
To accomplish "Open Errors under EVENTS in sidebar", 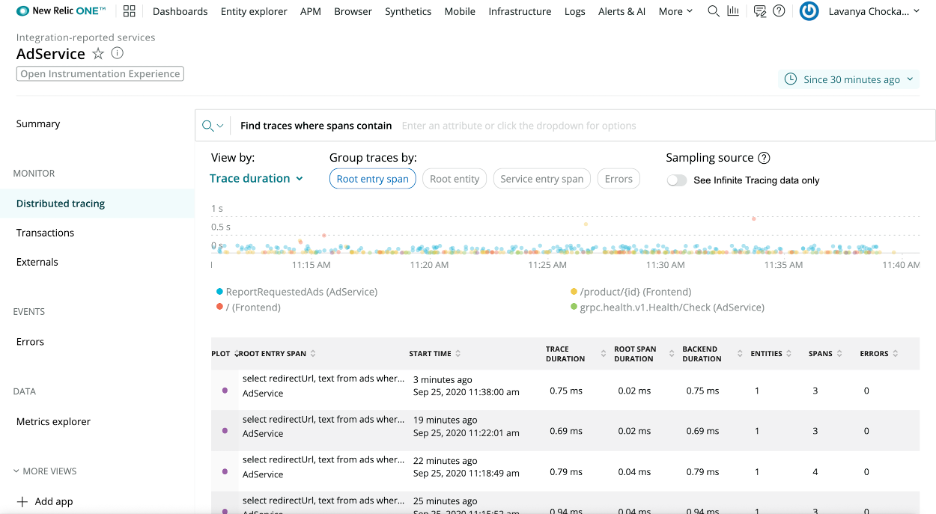I will click(30, 341).
